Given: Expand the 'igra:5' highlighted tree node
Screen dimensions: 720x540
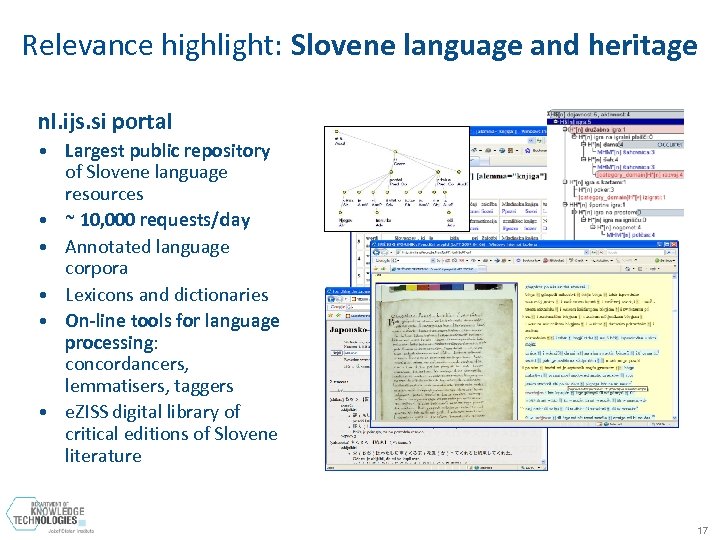Looking at the screenshot, I should [x=556, y=121].
